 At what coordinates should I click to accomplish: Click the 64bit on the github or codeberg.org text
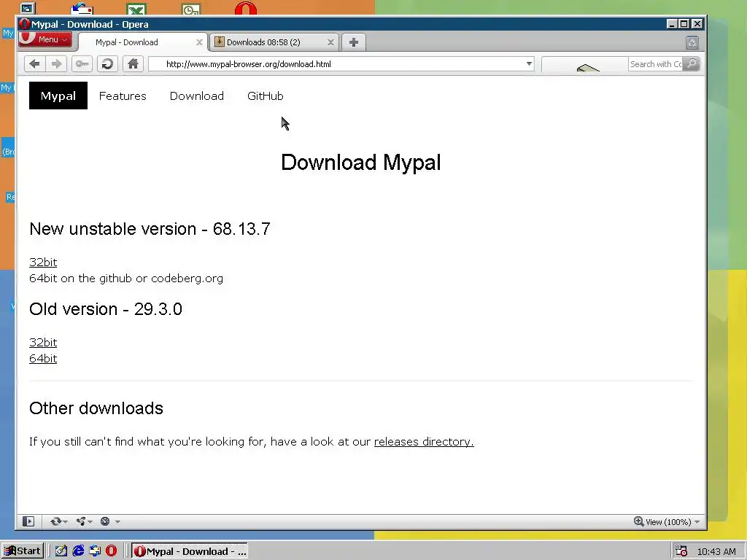coord(126,279)
